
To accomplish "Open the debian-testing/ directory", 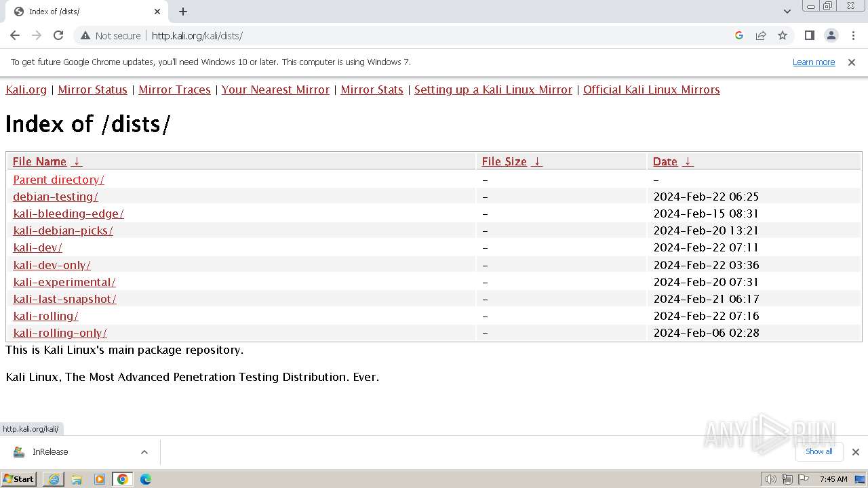I will [x=56, y=197].
